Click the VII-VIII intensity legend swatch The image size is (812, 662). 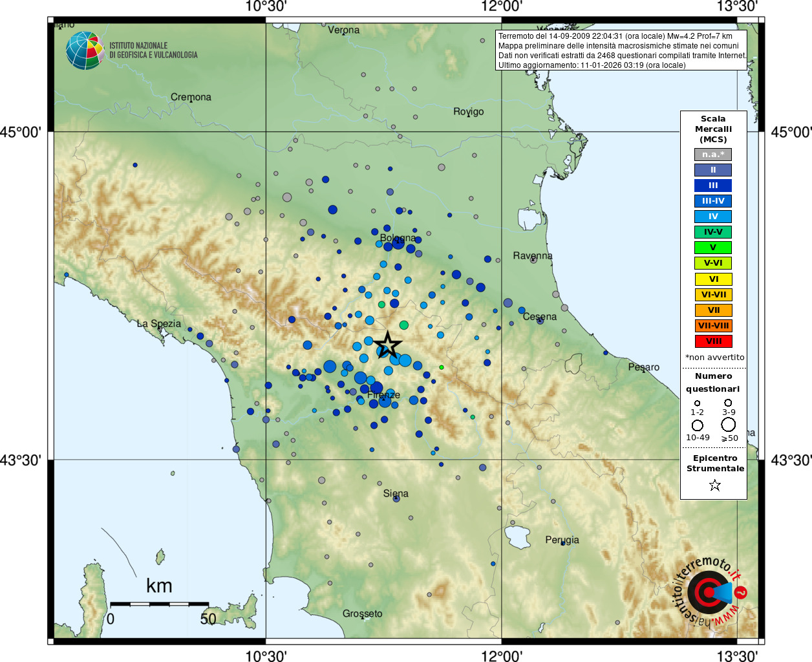(713, 326)
